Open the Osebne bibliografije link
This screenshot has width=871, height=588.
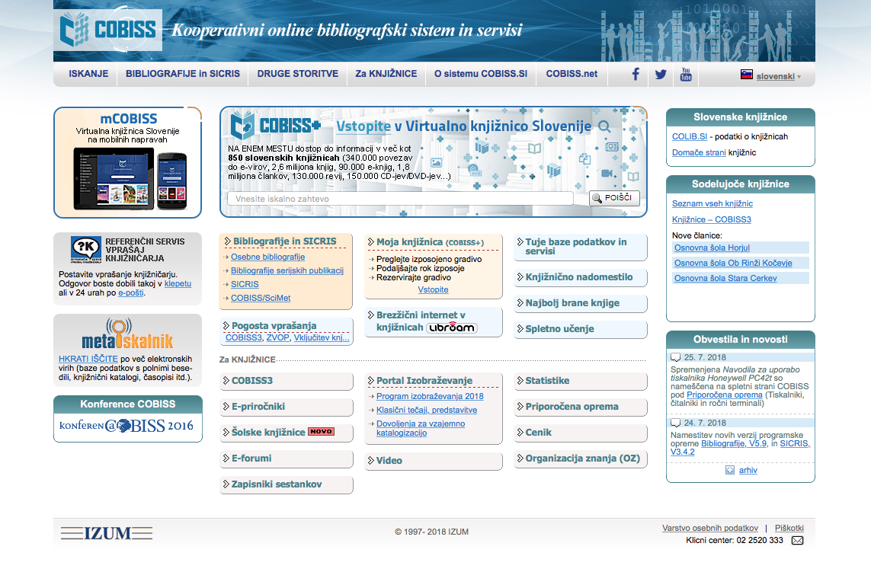pos(267,257)
